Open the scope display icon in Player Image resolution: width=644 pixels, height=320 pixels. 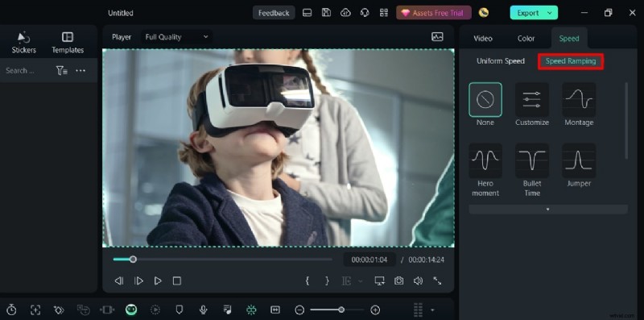437,36
